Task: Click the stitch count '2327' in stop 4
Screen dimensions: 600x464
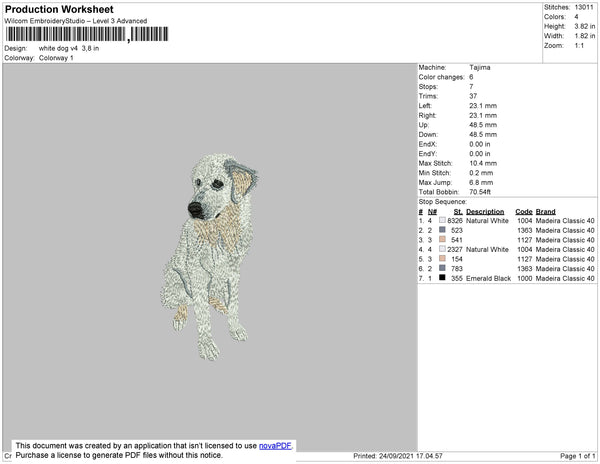Action: point(455,249)
